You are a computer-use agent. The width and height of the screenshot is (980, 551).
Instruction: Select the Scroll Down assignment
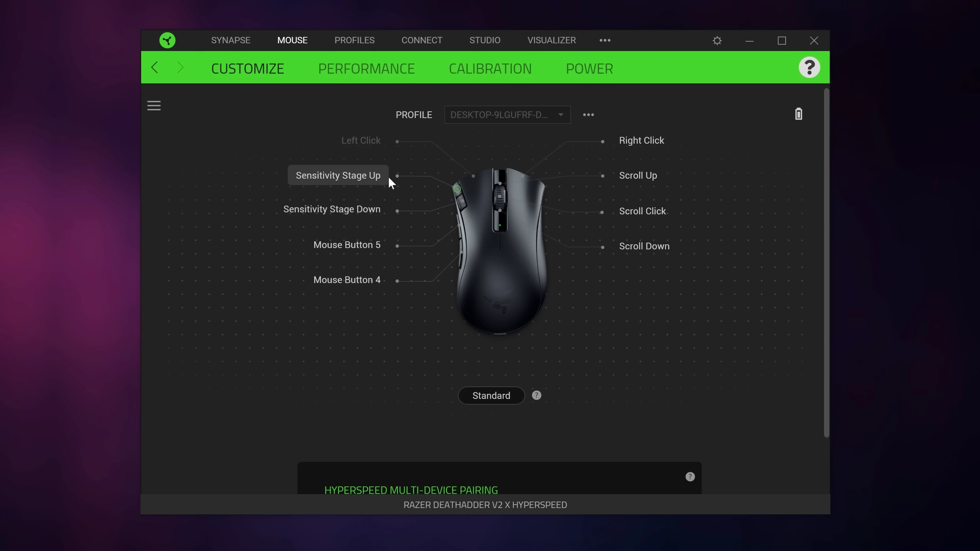pyautogui.click(x=644, y=246)
